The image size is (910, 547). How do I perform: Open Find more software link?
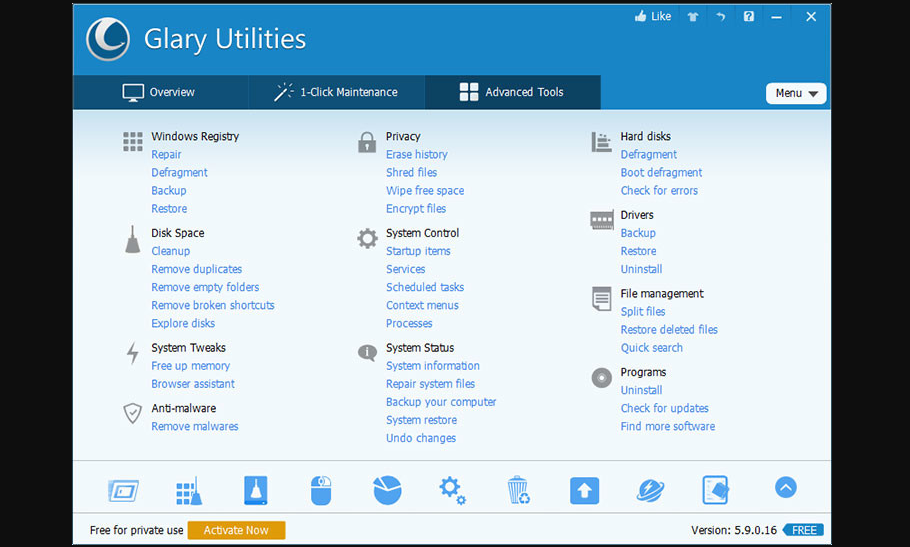coord(668,426)
